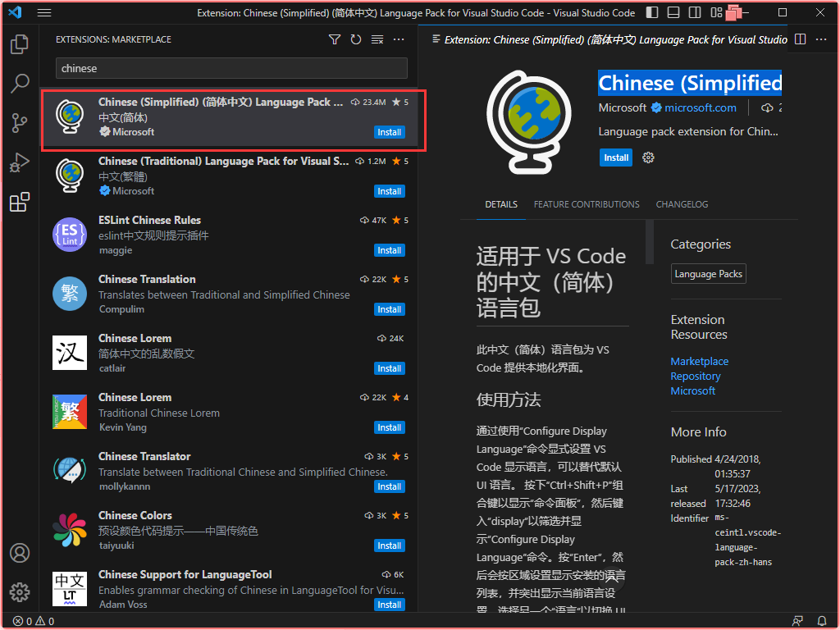Open the Manage gear in the activity bar
Screen dimensions: 840x630
20,592
